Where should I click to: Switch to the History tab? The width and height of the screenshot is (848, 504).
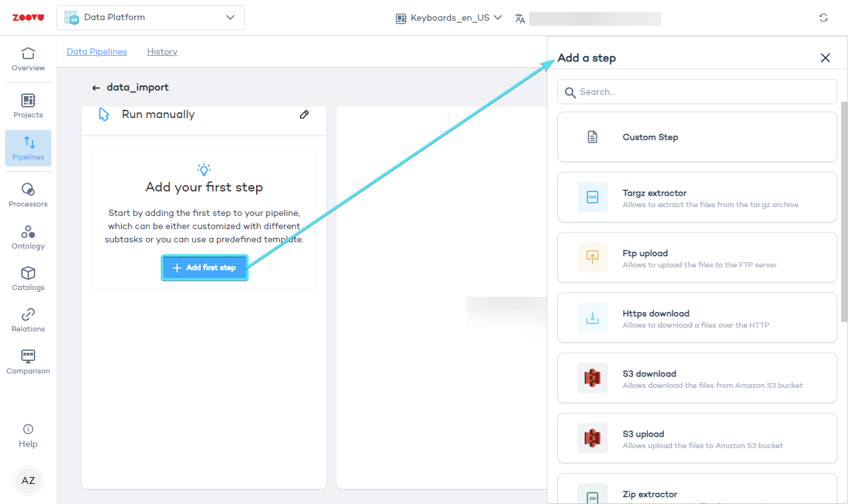click(x=162, y=51)
